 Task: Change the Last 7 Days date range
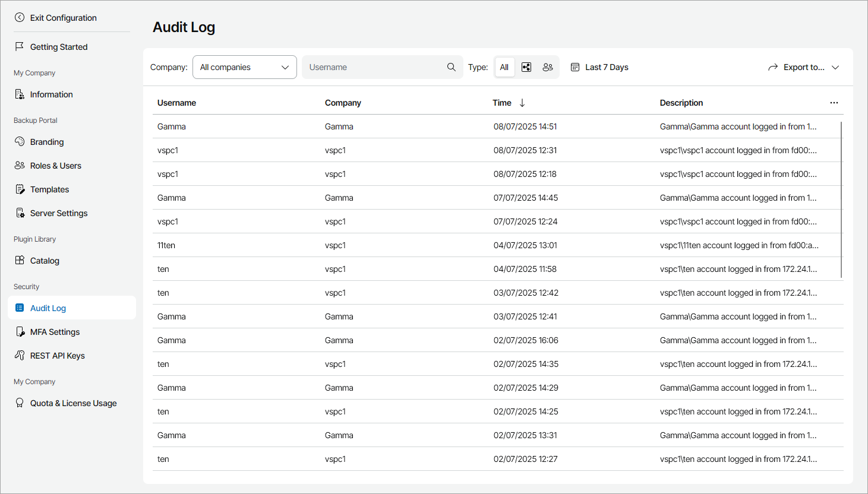[x=599, y=66]
